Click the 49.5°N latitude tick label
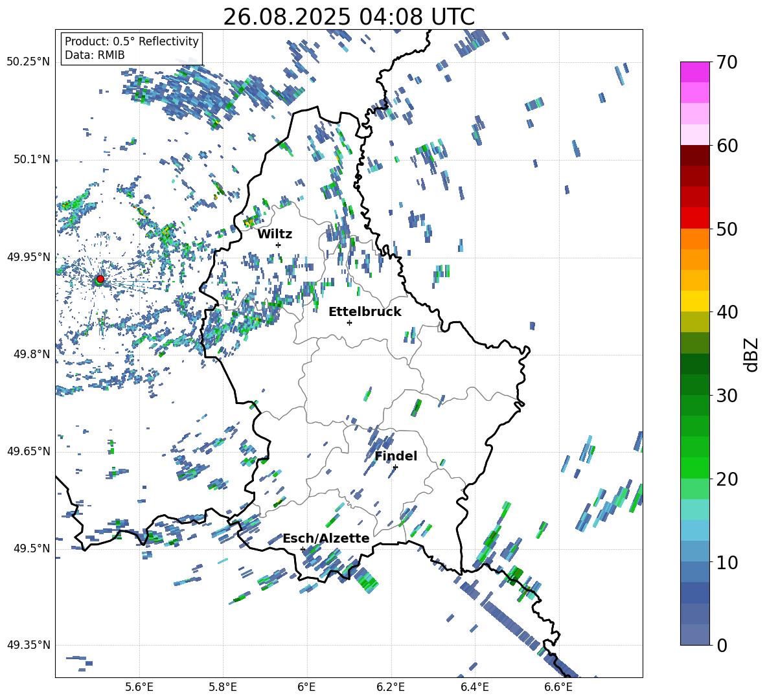767x700 pixels. point(31,548)
